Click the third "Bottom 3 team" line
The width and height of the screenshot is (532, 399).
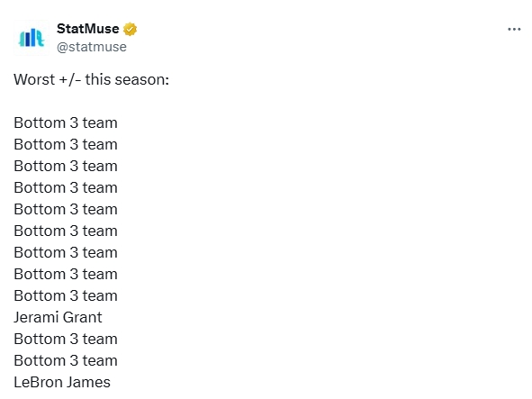pyautogui.click(x=66, y=167)
